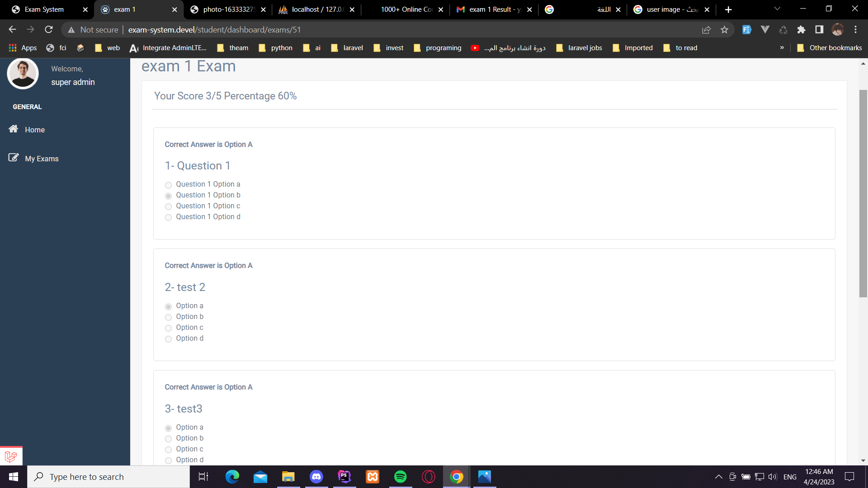This screenshot has width=868, height=488.
Task: Click the share page icon in address bar
Action: (706, 30)
